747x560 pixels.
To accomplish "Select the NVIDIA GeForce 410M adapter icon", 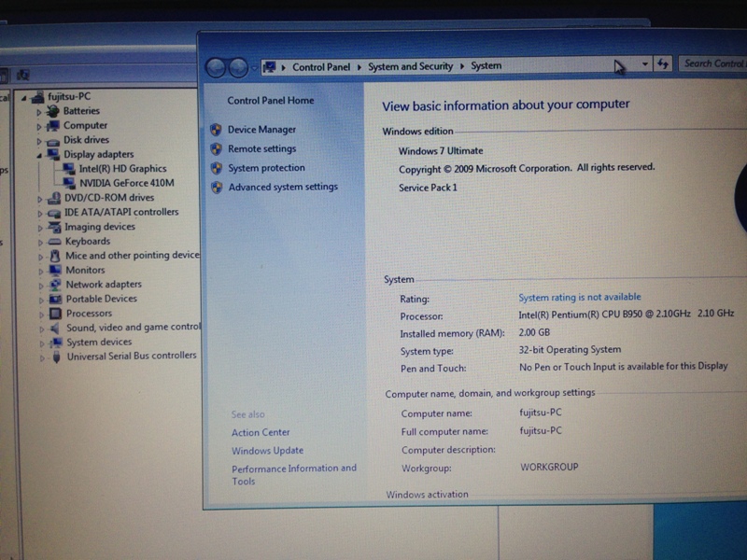I will 69,183.
